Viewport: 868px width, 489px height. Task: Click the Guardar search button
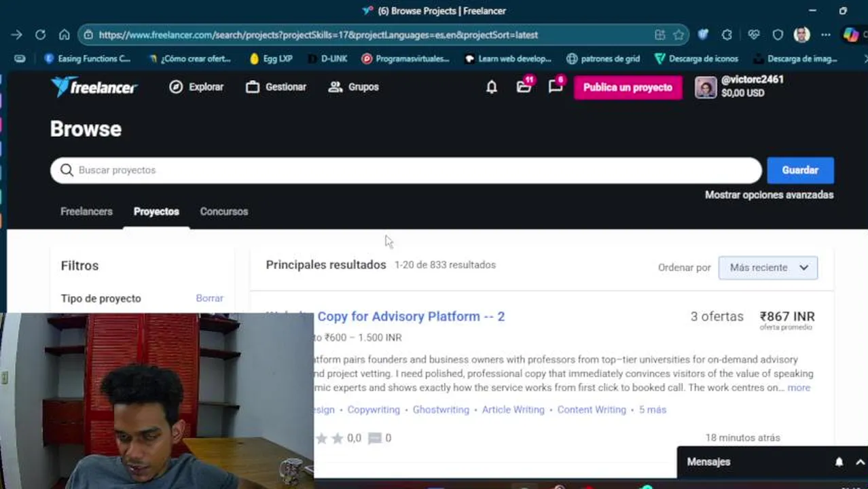tap(800, 170)
